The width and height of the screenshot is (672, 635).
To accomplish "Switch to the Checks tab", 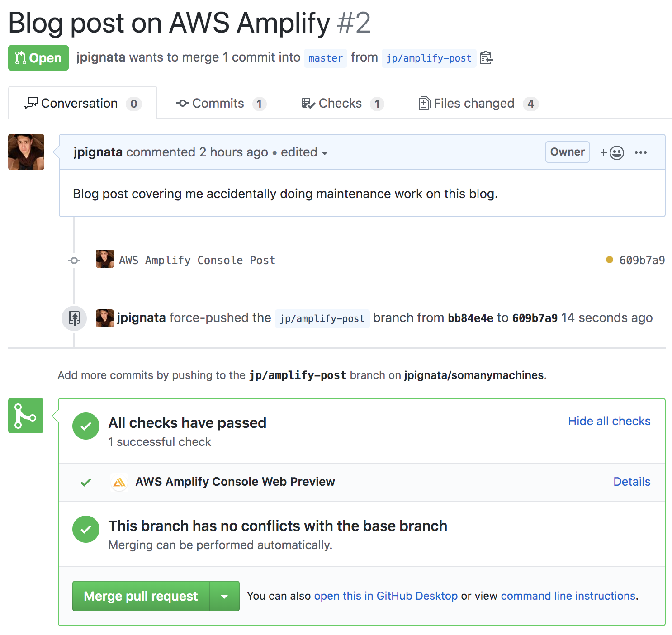I will (x=343, y=104).
